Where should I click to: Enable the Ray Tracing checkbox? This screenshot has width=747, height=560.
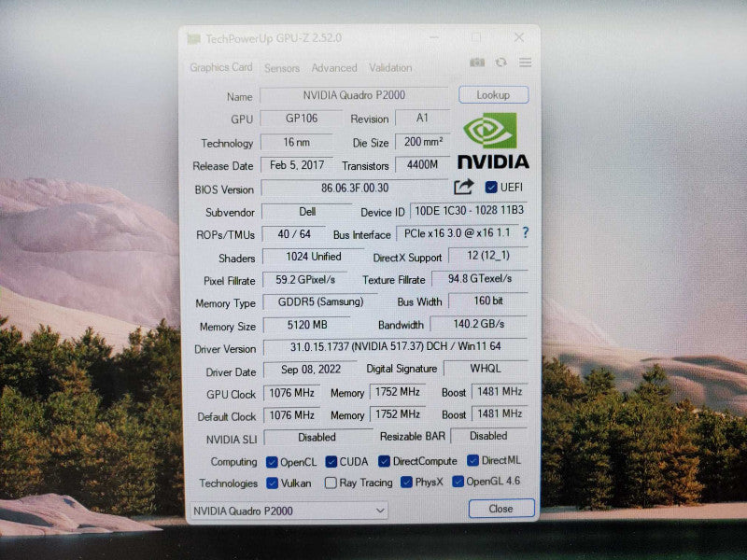click(331, 483)
